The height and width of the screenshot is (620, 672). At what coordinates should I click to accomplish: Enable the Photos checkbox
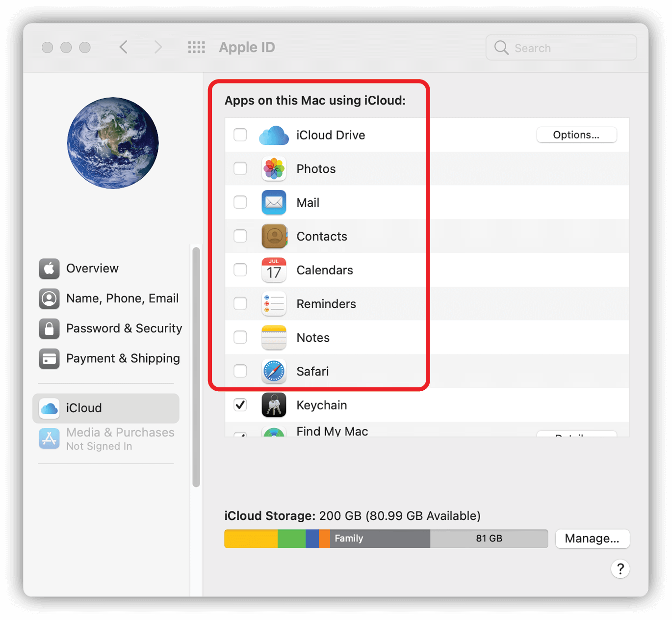click(x=240, y=168)
